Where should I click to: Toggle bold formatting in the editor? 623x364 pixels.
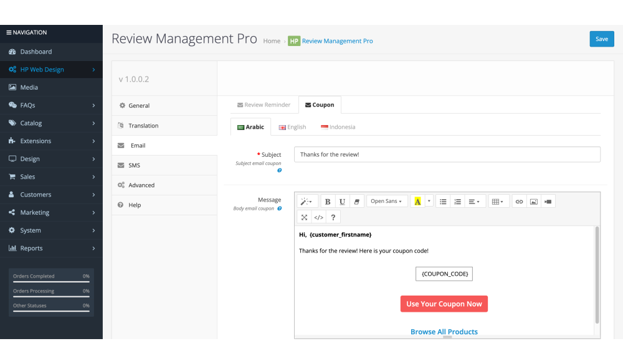[x=328, y=202]
